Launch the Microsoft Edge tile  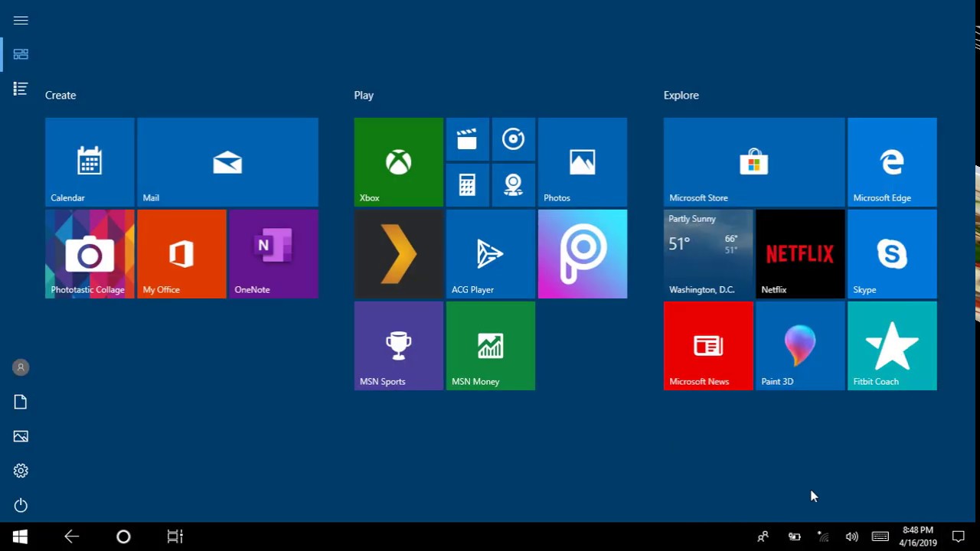coord(892,162)
